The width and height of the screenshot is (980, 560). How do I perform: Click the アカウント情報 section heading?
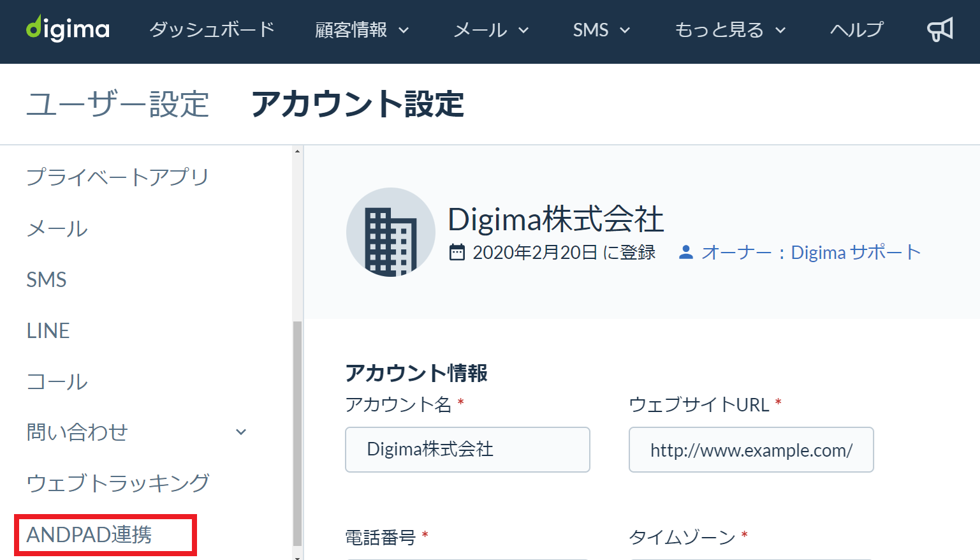[416, 373]
